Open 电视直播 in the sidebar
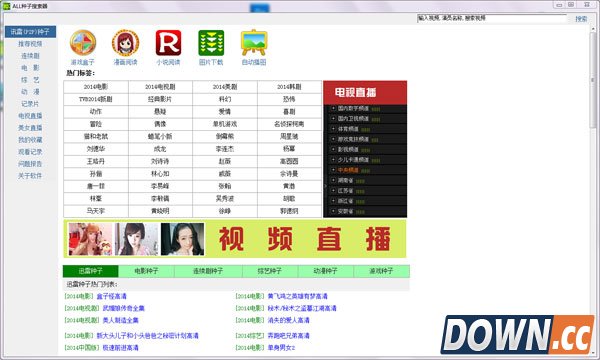 click(30, 116)
